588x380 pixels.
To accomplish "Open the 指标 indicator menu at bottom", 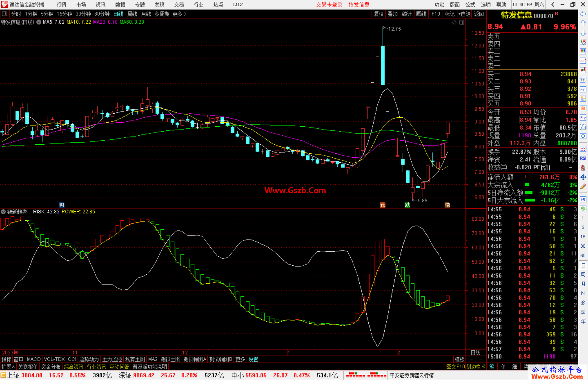I will tap(6, 359).
